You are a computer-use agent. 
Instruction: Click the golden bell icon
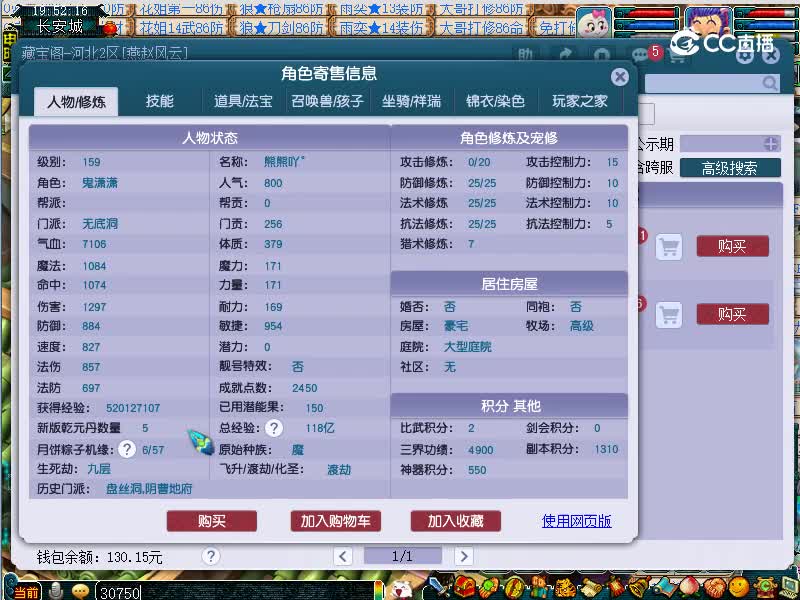(x=639, y=588)
